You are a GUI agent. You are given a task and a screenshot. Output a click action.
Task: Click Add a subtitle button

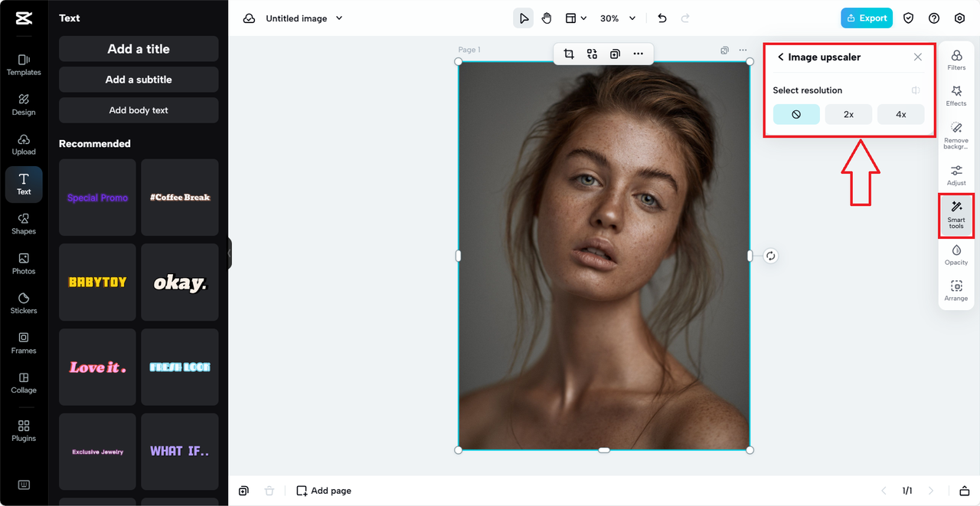[x=139, y=80]
